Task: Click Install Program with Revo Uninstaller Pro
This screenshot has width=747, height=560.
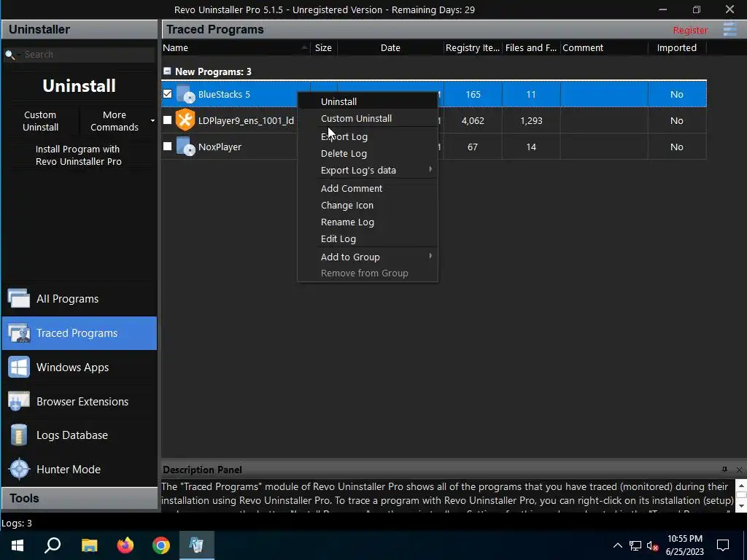Action: 79,155
